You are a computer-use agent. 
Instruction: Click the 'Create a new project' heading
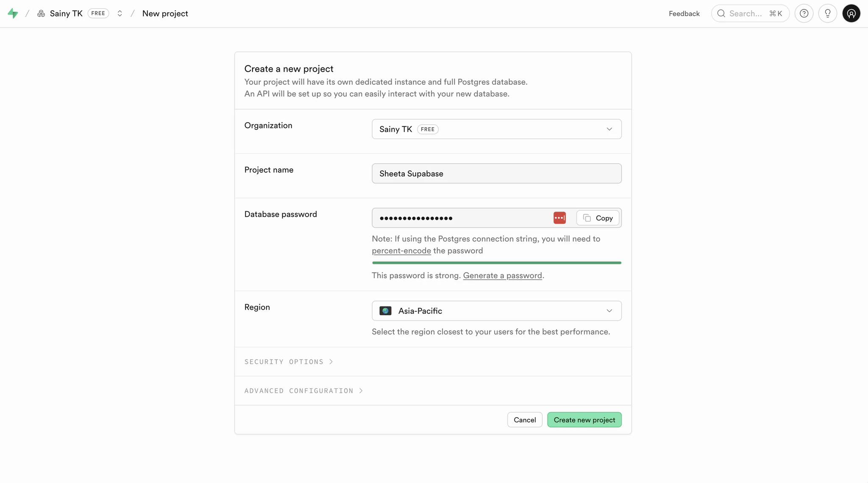[289, 69]
